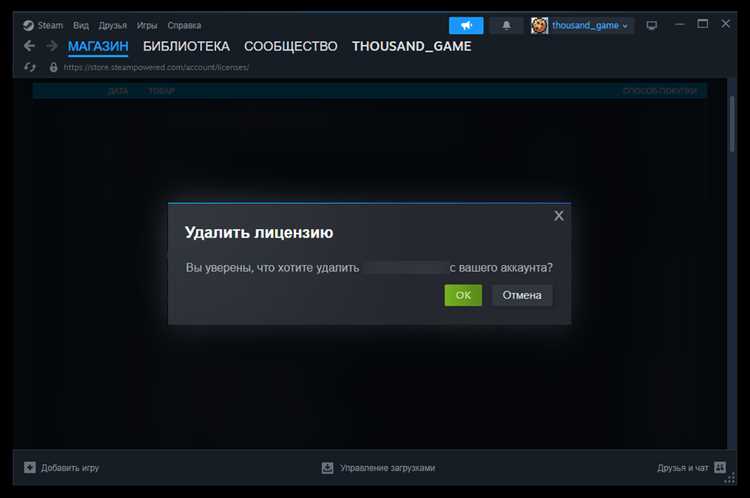The image size is (750, 498).
Task: Open the Справка menu
Action: (184, 25)
